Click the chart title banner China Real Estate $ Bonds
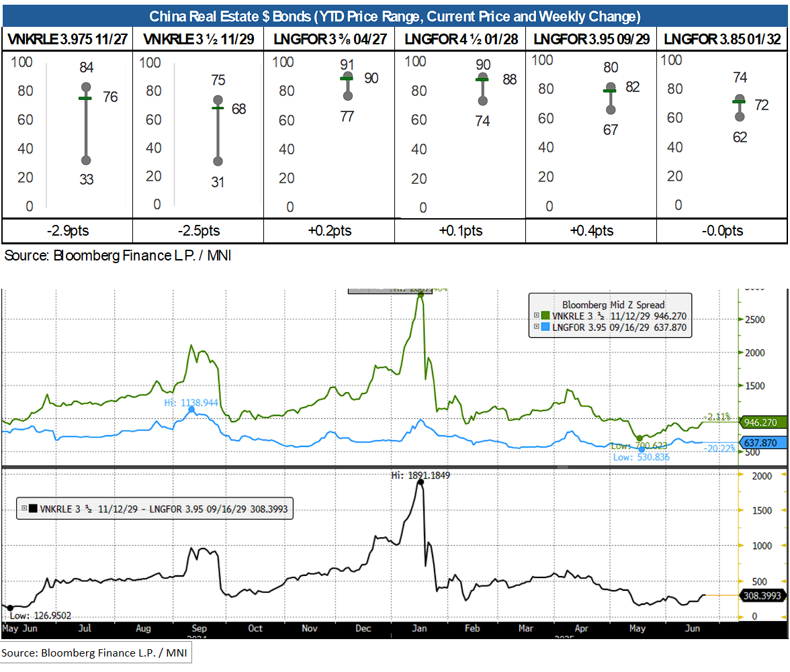The width and height of the screenshot is (790, 672). [x=395, y=17]
